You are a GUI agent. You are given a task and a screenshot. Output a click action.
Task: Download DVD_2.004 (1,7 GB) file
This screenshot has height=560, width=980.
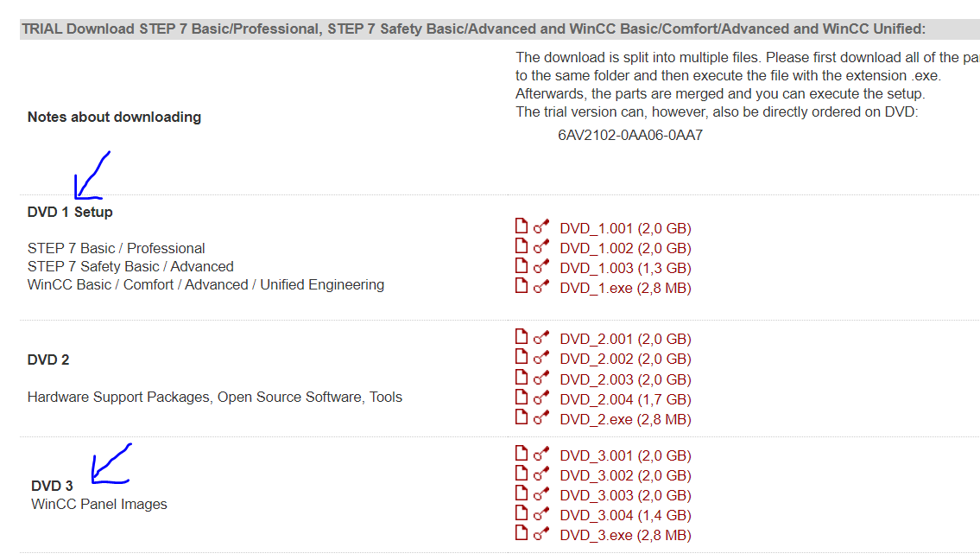point(625,399)
